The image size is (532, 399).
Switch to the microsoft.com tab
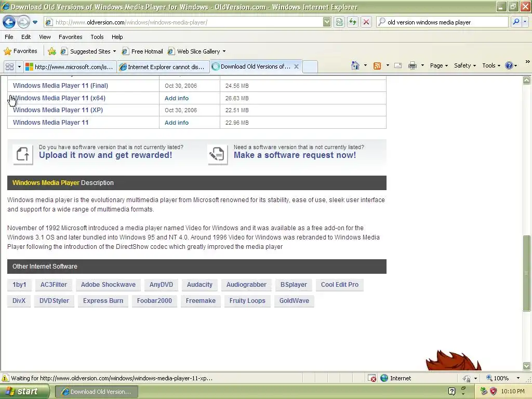tap(70, 67)
